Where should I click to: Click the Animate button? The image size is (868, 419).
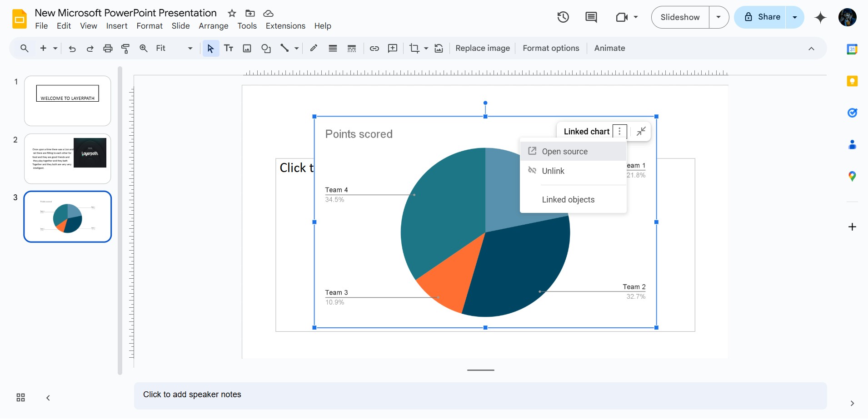click(609, 48)
